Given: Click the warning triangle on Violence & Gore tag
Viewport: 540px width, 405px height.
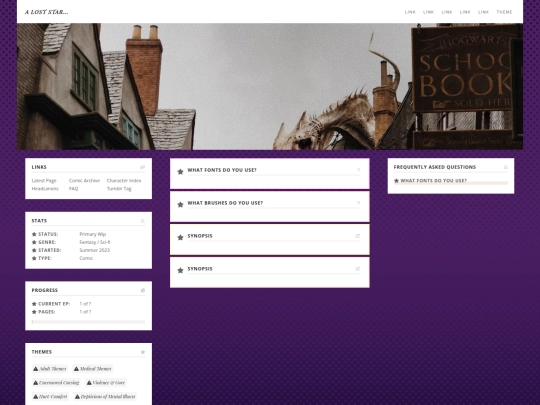Looking at the screenshot, I should click(89, 383).
